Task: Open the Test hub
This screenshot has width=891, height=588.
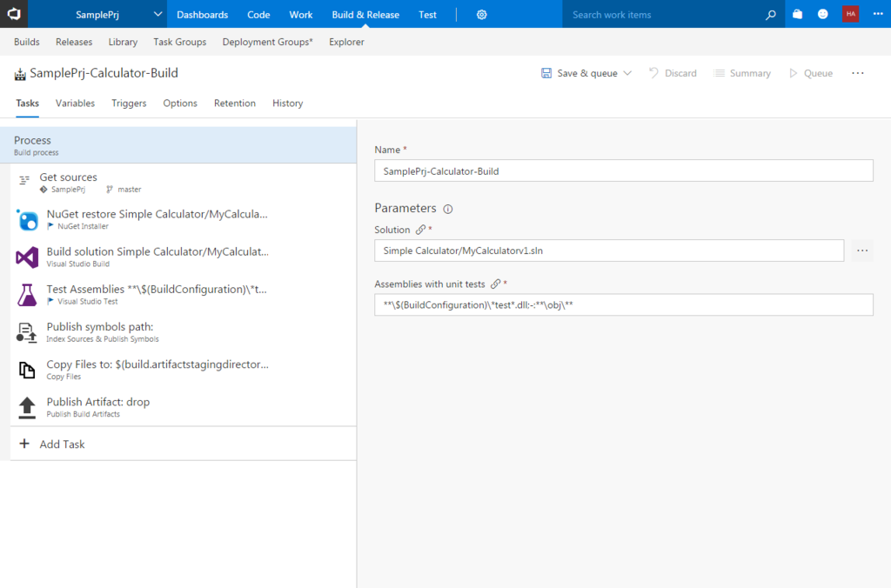Action: click(427, 15)
